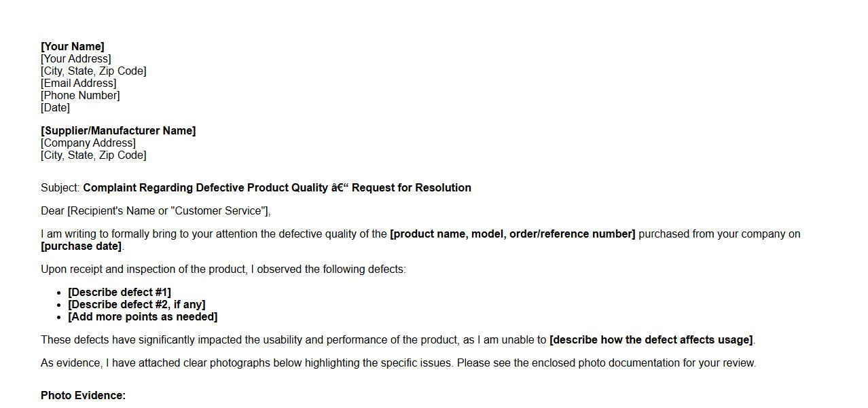Screen dimensions: 868x408
Task: Click the [Your Address] placeholder line
Action: coord(75,58)
